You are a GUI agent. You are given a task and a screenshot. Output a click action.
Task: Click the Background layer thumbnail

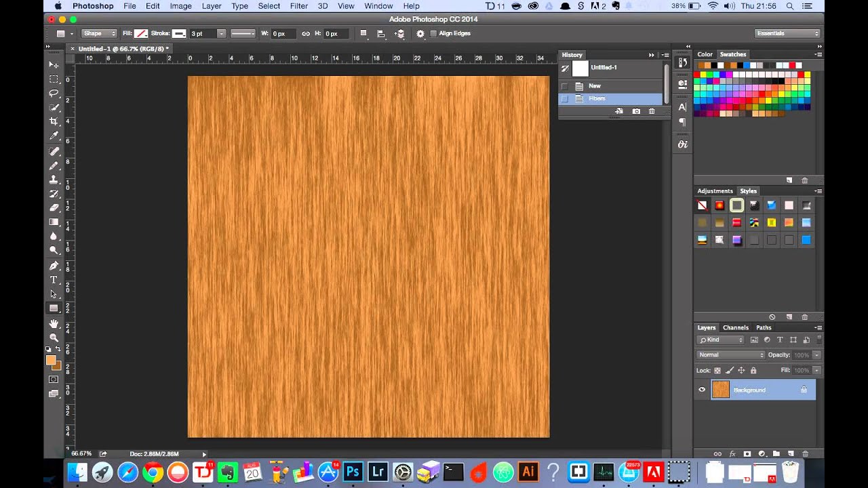(x=720, y=390)
